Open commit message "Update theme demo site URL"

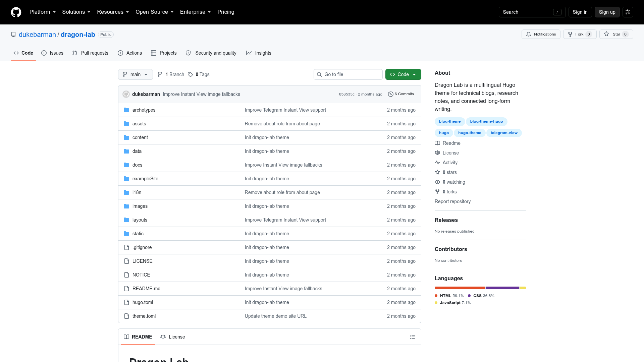[x=276, y=316]
